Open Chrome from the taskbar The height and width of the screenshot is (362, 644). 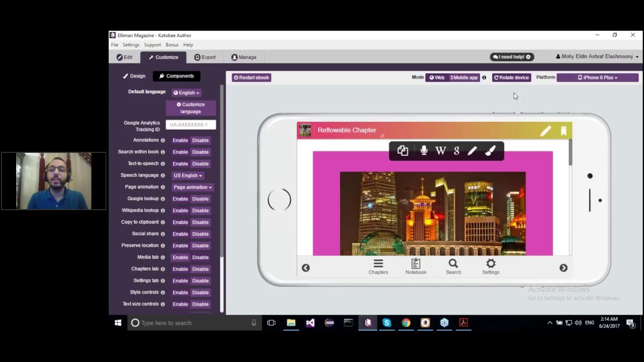pos(406,323)
